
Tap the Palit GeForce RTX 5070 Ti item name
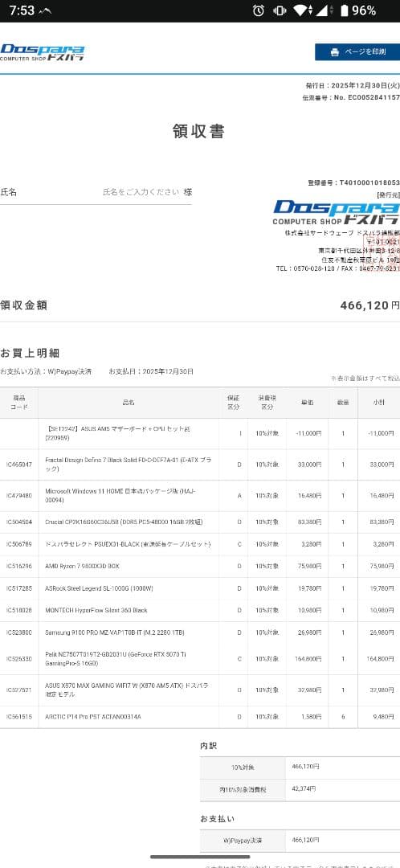click(115, 659)
